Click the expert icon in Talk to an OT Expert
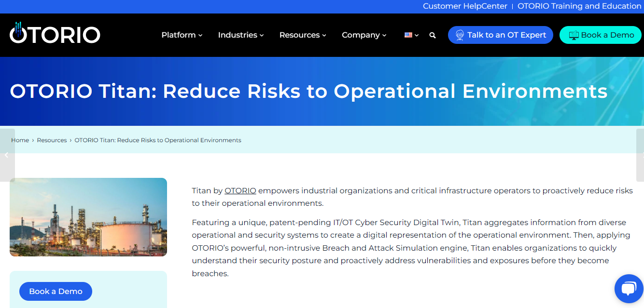 coord(460,35)
